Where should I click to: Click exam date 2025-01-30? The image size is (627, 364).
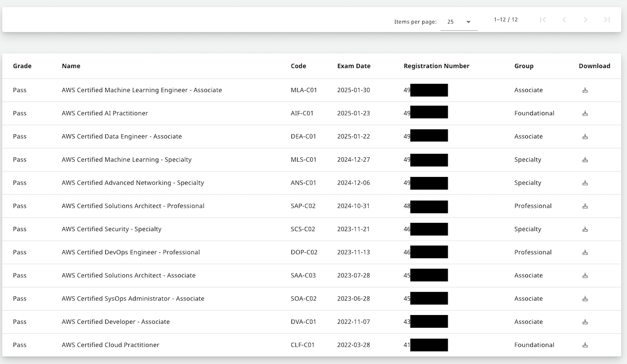point(354,90)
